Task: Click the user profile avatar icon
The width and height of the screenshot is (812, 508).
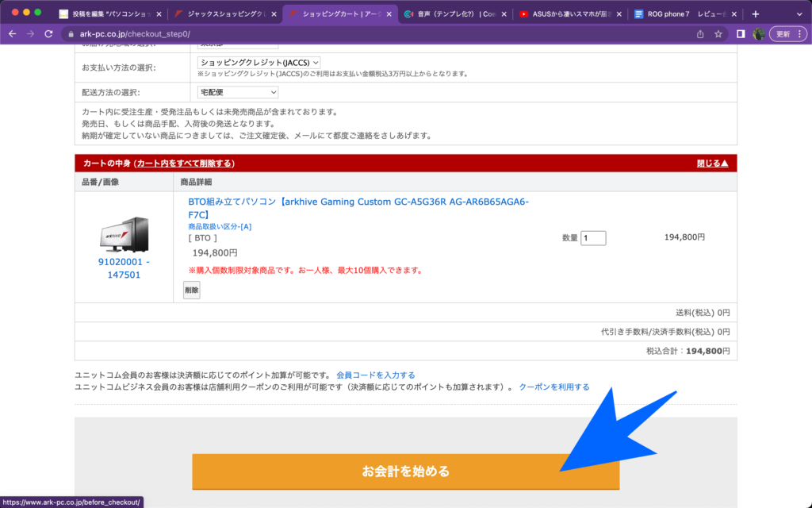Action: pos(759,34)
